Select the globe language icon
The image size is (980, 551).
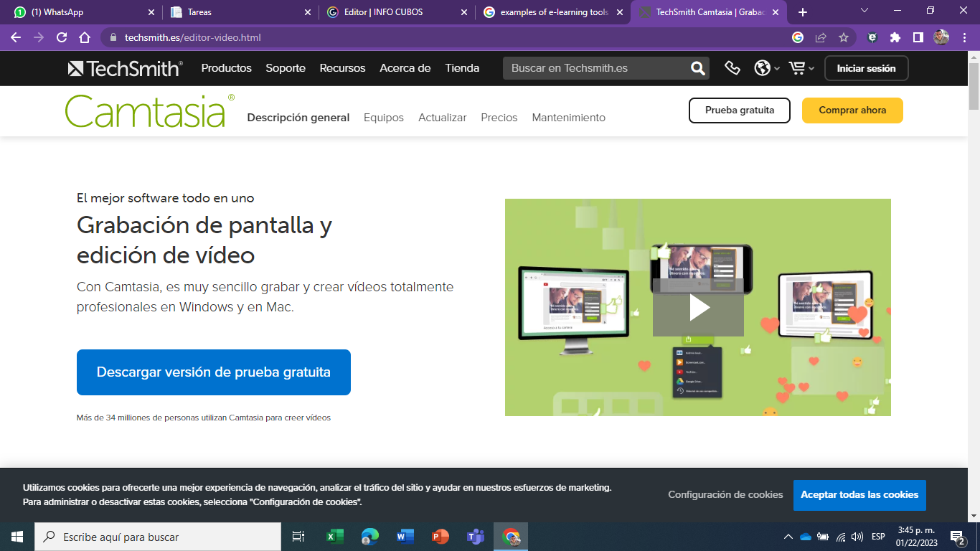(763, 67)
